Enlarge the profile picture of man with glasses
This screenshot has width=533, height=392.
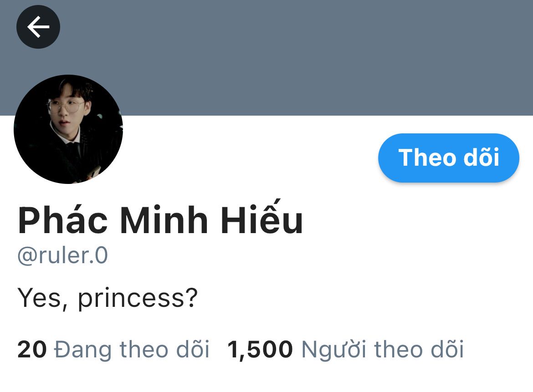[68, 129]
